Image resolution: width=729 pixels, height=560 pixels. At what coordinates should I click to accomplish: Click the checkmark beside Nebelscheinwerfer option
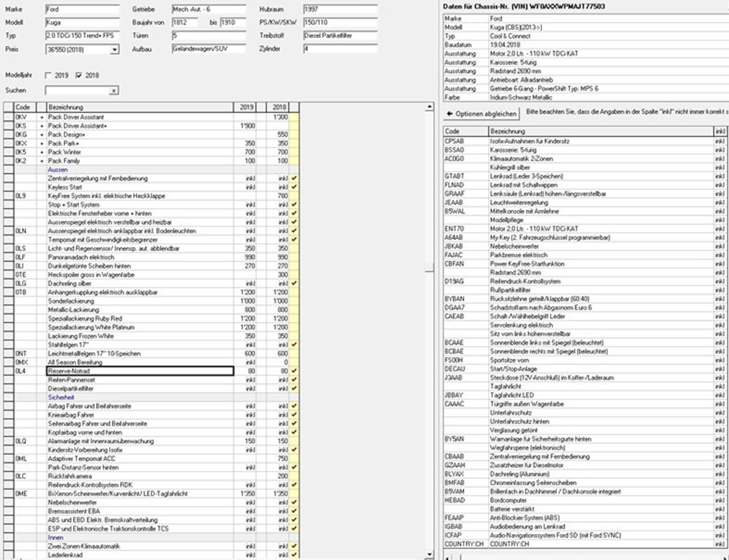tap(294, 502)
